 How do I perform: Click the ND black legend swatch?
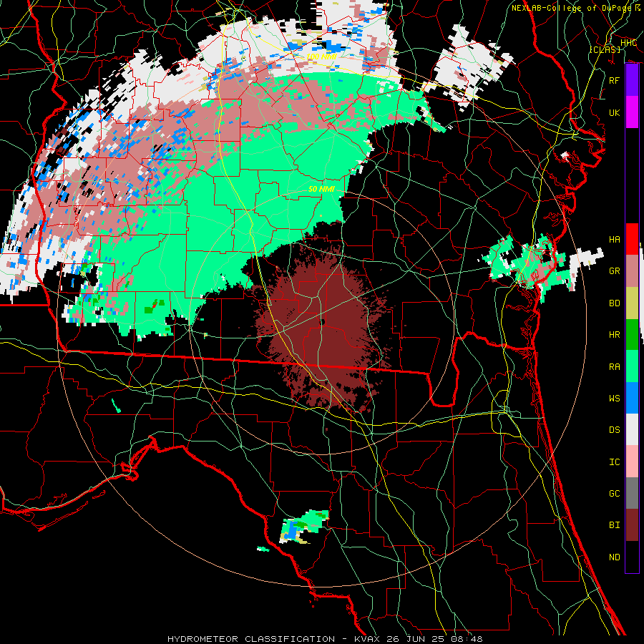(632, 557)
